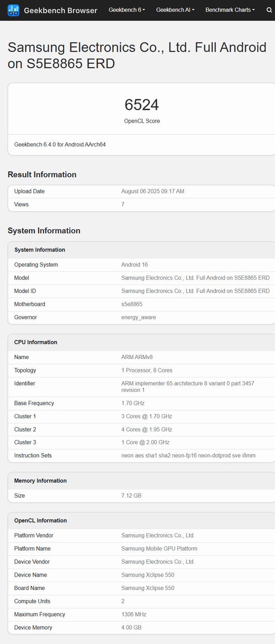This screenshot has height=644, width=275.
Task: Expand the Benchmark Charts menu
Action: pos(230,10)
